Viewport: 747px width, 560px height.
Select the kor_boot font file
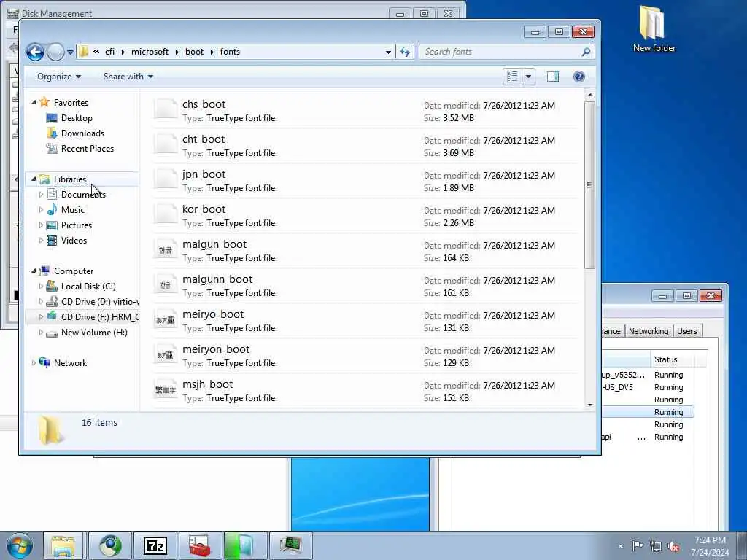click(x=365, y=216)
